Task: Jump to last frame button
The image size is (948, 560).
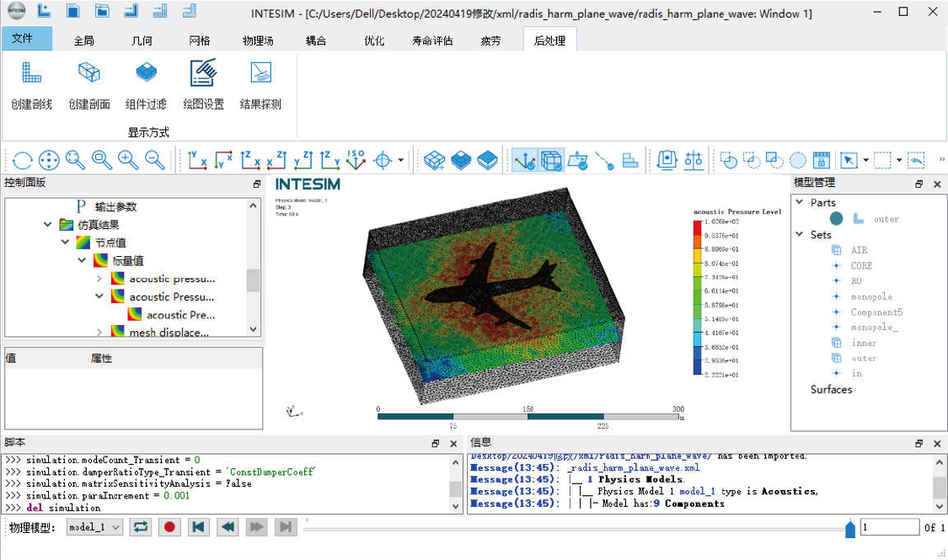Action: click(x=286, y=527)
